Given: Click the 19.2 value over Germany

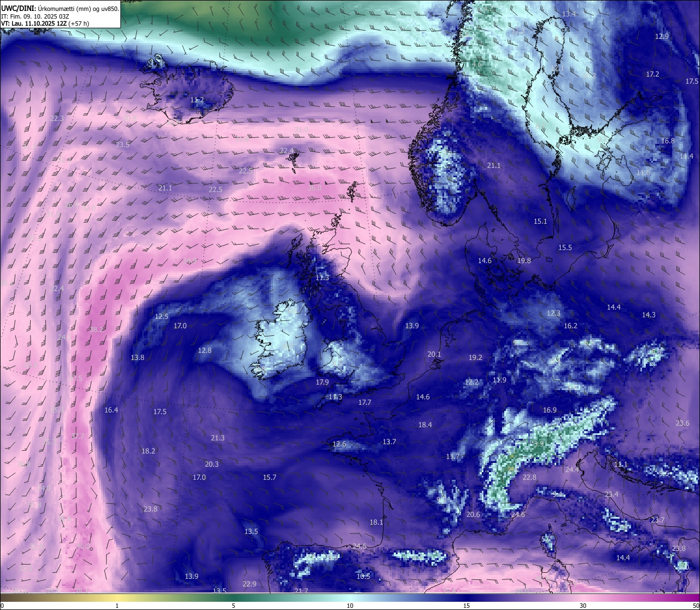Looking at the screenshot, I should pyautogui.click(x=475, y=357).
